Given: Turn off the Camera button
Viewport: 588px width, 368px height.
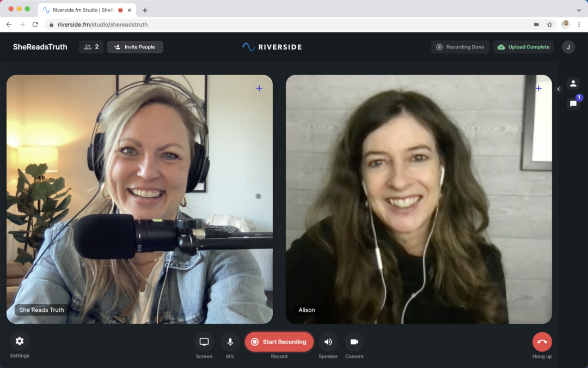Looking at the screenshot, I should [x=354, y=342].
